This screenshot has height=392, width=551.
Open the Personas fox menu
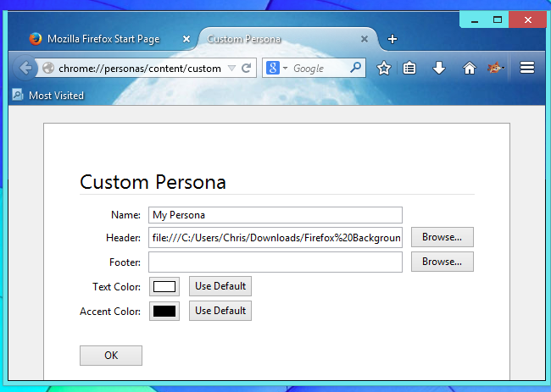coord(496,68)
